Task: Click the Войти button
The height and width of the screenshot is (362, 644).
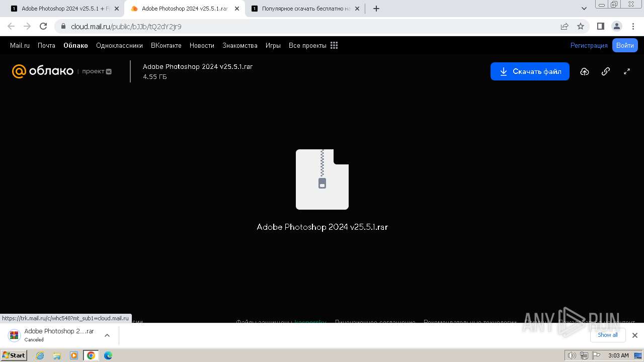Action: coord(625,45)
